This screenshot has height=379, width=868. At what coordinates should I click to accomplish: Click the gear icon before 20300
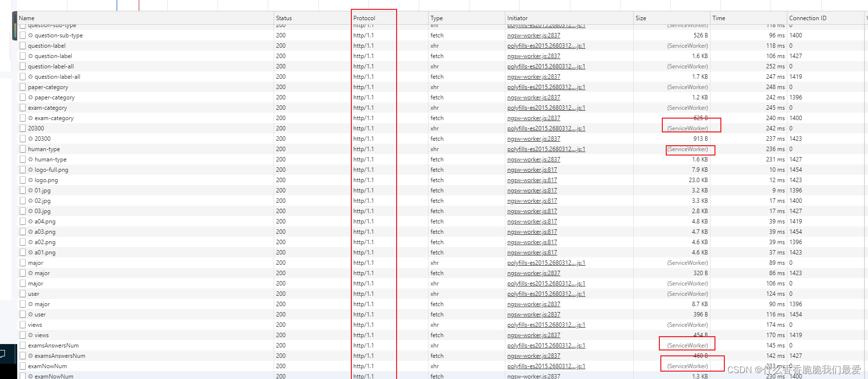pyautogui.click(x=31, y=139)
